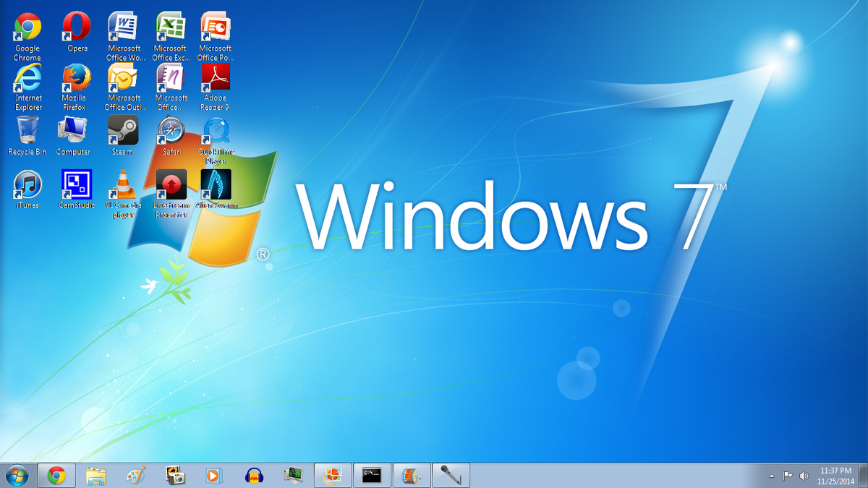Switch to the microphone app in taskbar
Screen dimensions: 868x488
point(451,475)
